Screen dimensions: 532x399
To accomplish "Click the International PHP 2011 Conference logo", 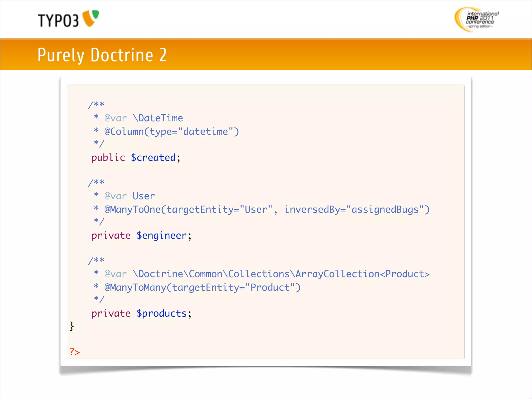I will tap(477, 19).
